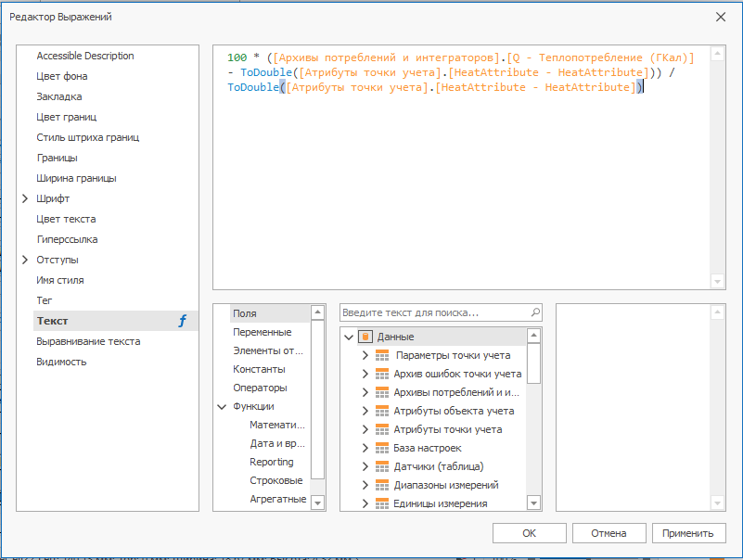Expand Архивы потреблений и и... node
The width and height of the screenshot is (743, 560).
point(365,392)
